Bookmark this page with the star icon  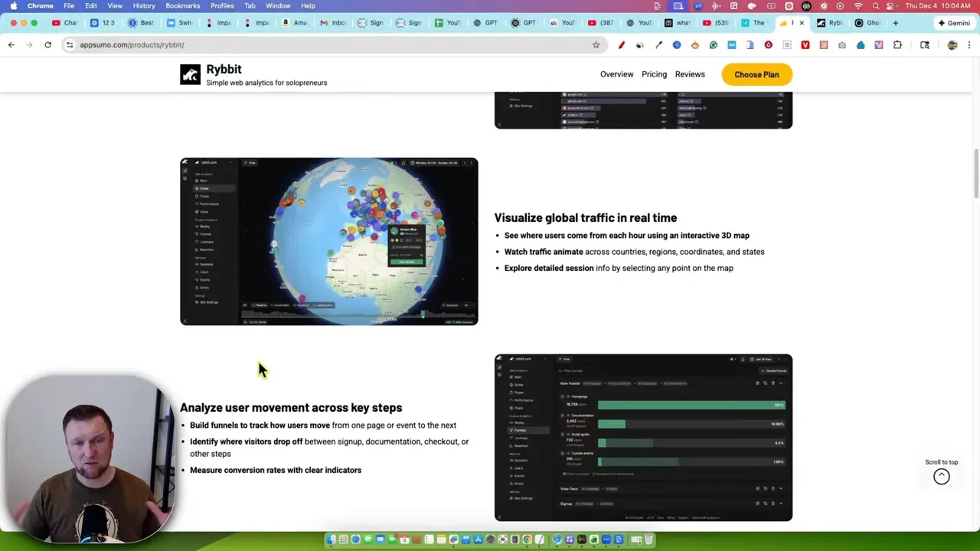tap(596, 44)
